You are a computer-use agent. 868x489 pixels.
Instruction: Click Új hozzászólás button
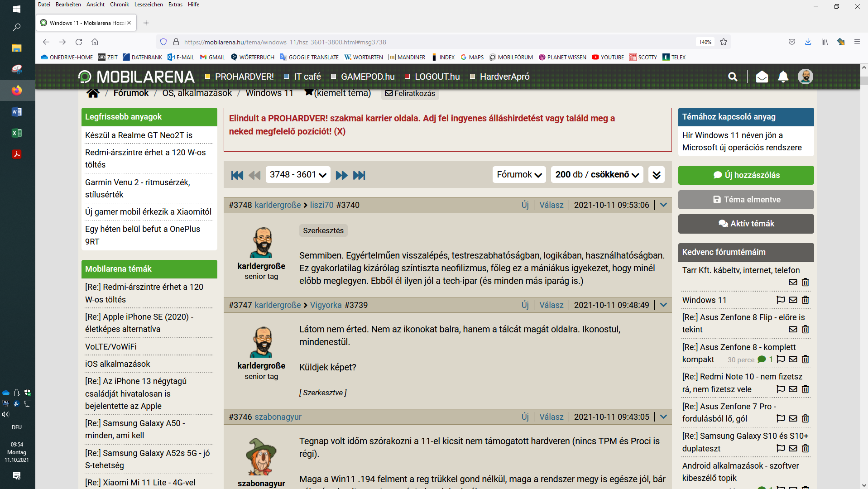point(746,175)
